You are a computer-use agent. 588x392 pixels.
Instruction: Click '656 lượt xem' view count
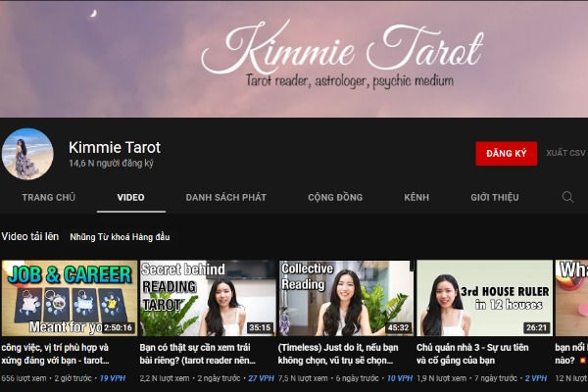coord(24,378)
